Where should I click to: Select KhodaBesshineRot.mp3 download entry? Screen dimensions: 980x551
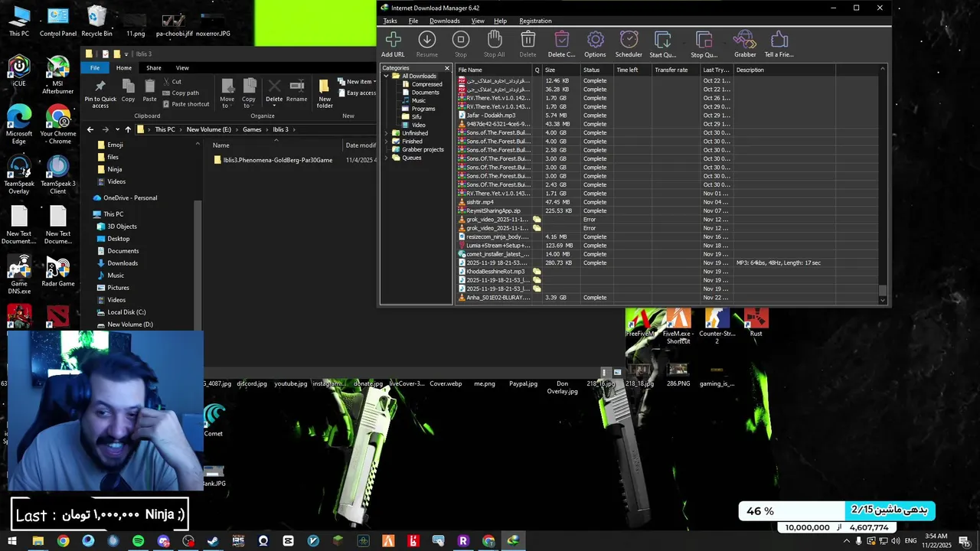(x=668, y=271)
